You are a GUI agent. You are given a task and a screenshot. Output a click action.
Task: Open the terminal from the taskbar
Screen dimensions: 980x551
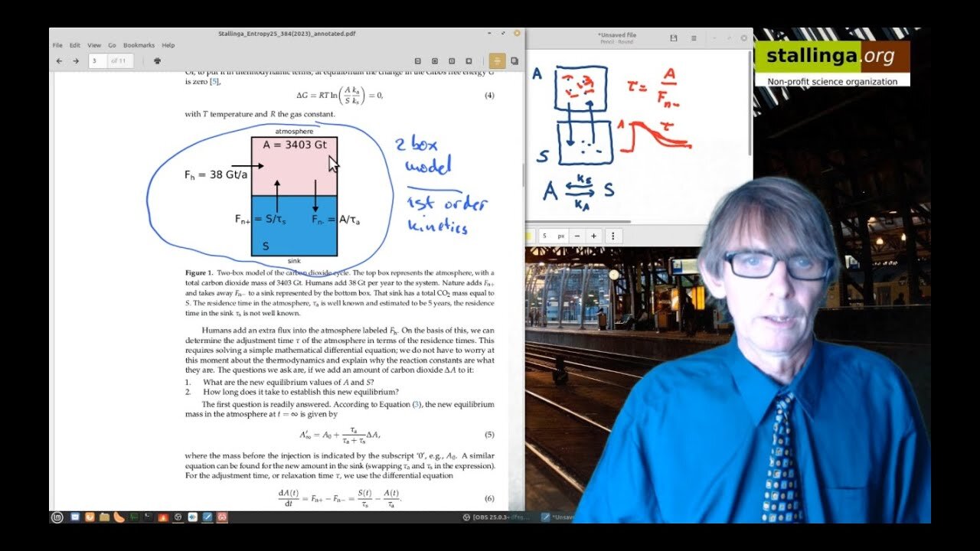(148, 517)
